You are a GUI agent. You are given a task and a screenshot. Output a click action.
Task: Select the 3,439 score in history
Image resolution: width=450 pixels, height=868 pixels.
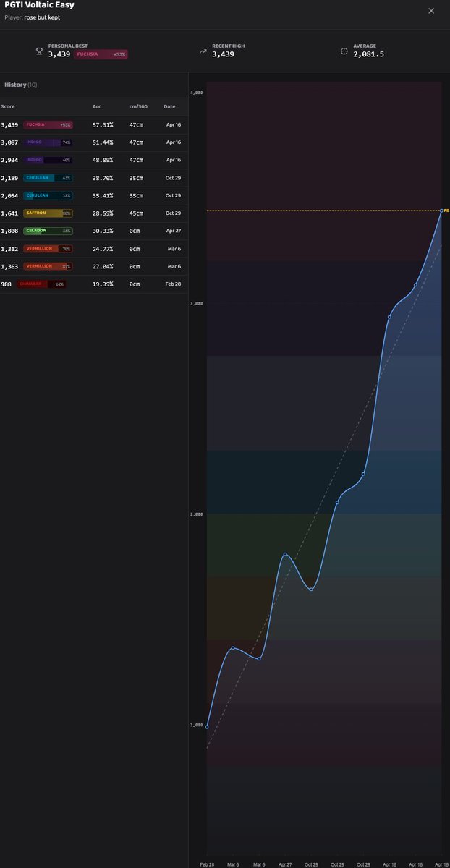click(x=9, y=124)
